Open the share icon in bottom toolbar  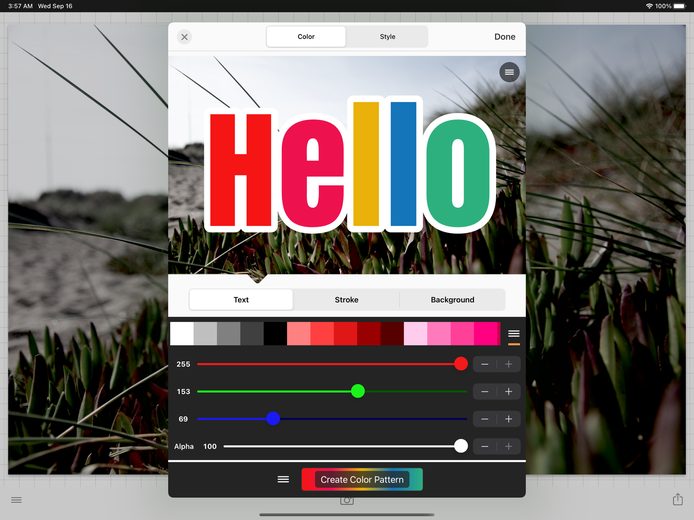[x=678, y=499]
